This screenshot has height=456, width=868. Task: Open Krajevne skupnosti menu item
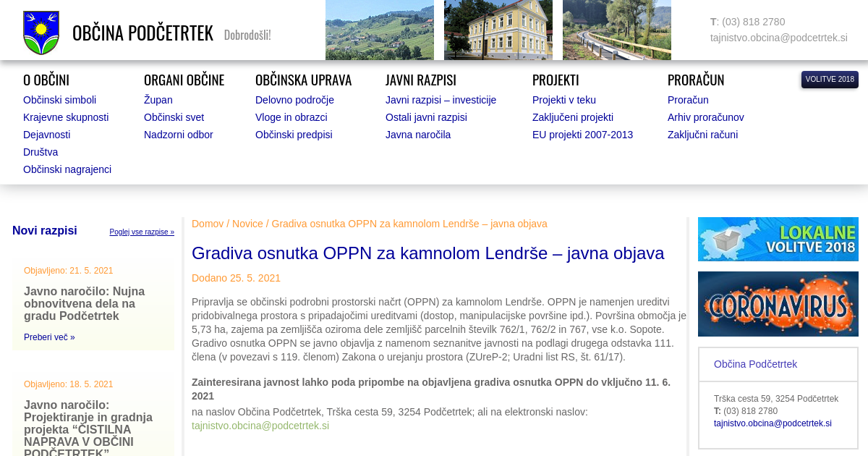coord(66,117)
